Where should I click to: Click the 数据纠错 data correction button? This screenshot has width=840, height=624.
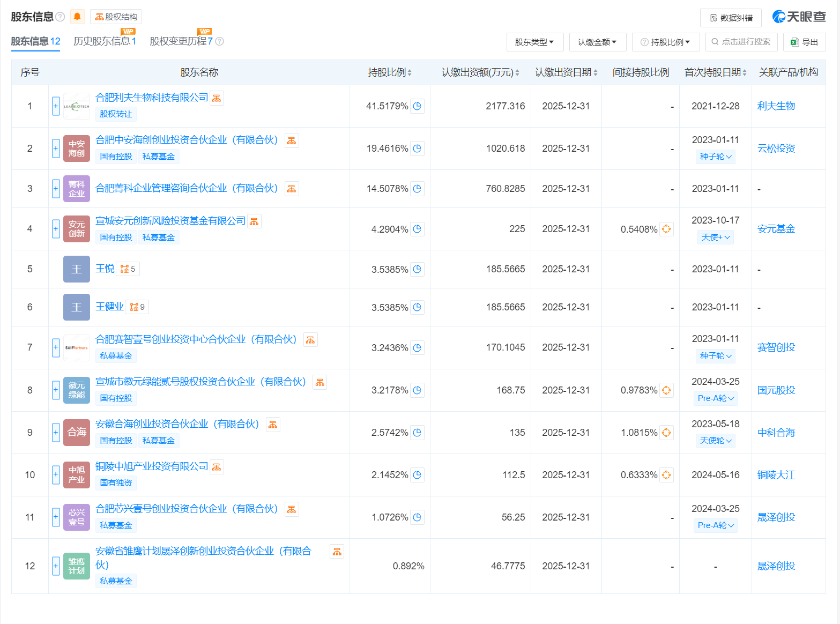pyautogui.click(x=731, y=18)
